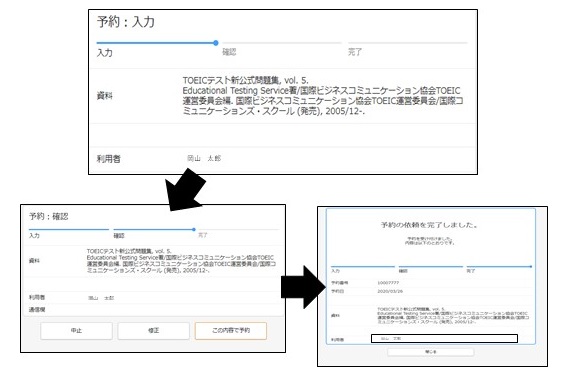Click the blue progress dot in 予約:入力 panel
This screenshot has height=382, width=569.
(216, 43)
